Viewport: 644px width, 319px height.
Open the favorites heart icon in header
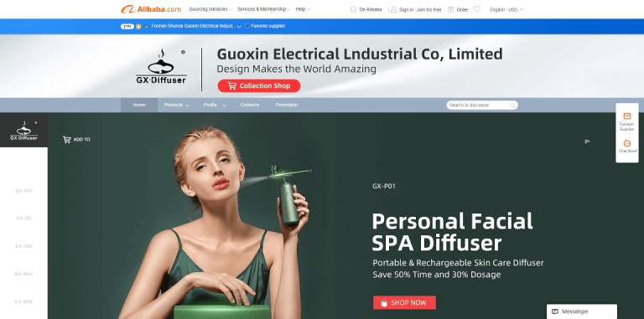pos(477,9)
